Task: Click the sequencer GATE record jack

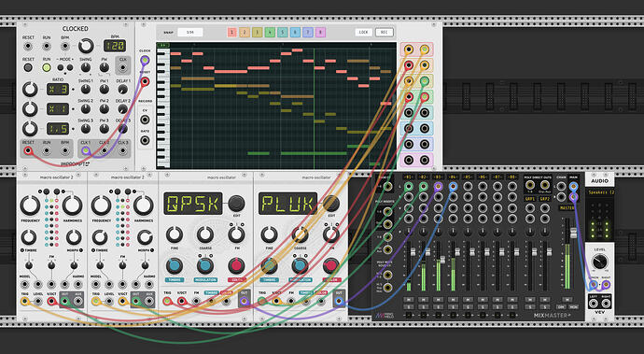Action: pos(145,141)
